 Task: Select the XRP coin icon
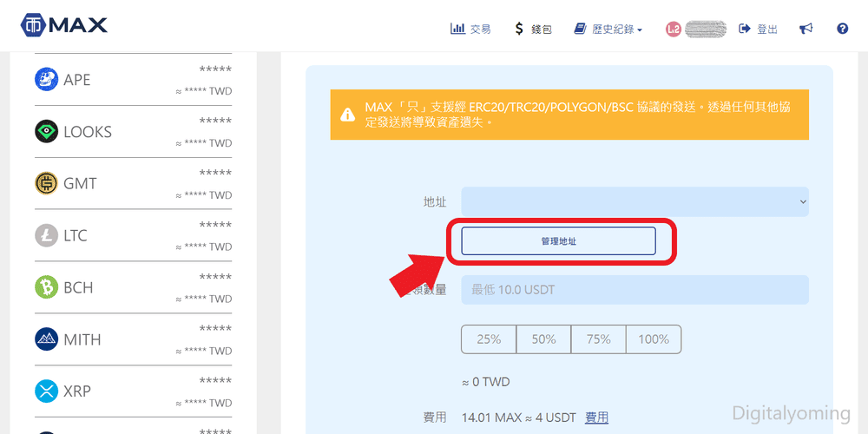(x=47, y=391)
